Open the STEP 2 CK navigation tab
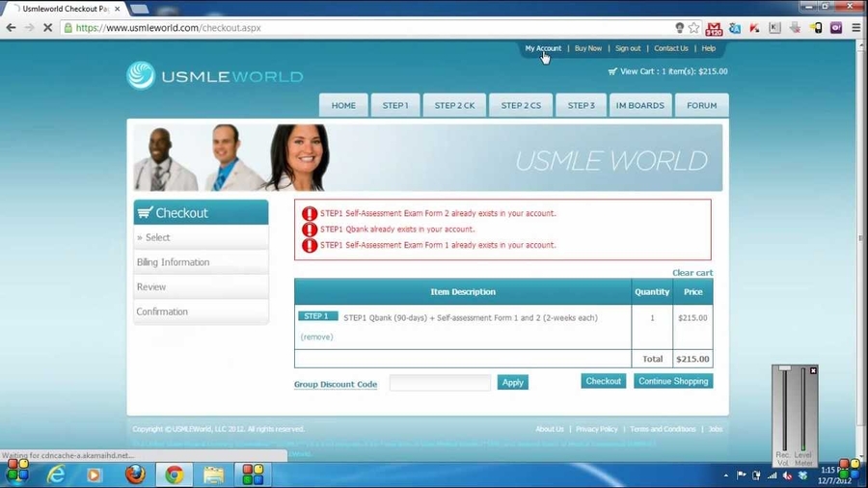Image resolution: width=868 pixels, height=488 pixels. click(454, 105)
